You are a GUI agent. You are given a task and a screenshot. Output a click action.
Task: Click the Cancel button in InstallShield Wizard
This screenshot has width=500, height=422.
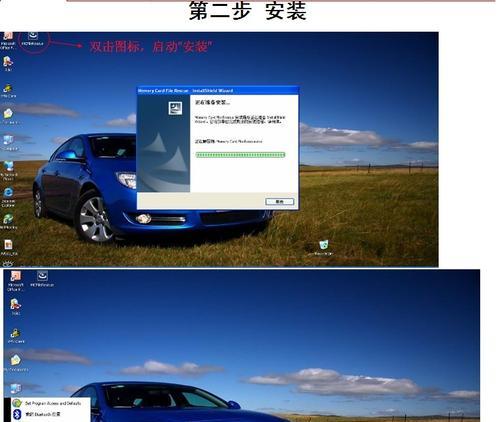279,201
